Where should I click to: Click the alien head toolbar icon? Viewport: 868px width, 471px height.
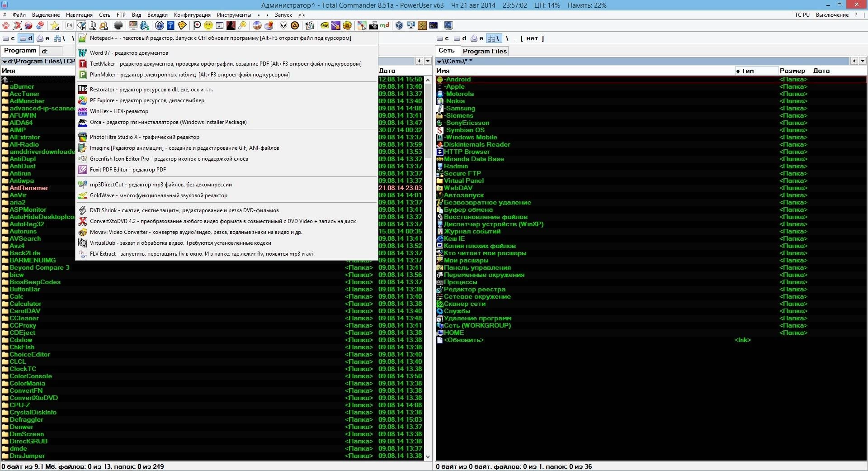click(x=283, y=25)
